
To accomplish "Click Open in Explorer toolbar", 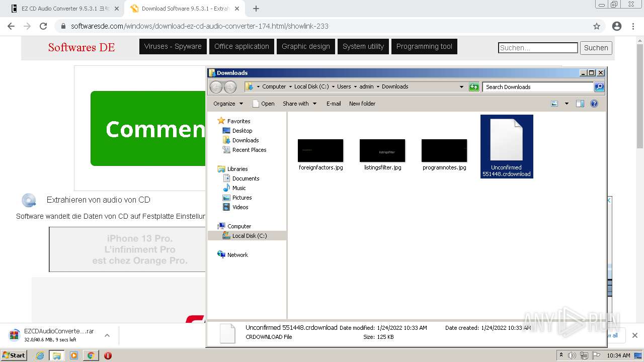I will click(263, 104).
